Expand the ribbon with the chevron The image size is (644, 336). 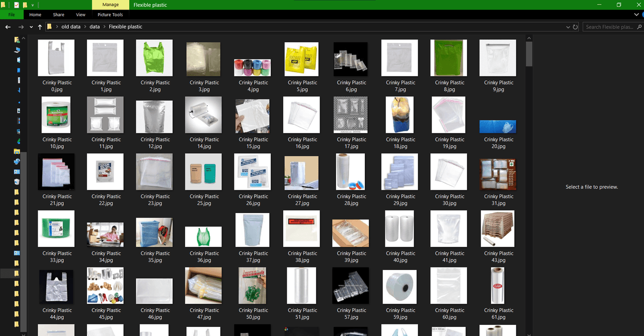[x=636, y=15]
